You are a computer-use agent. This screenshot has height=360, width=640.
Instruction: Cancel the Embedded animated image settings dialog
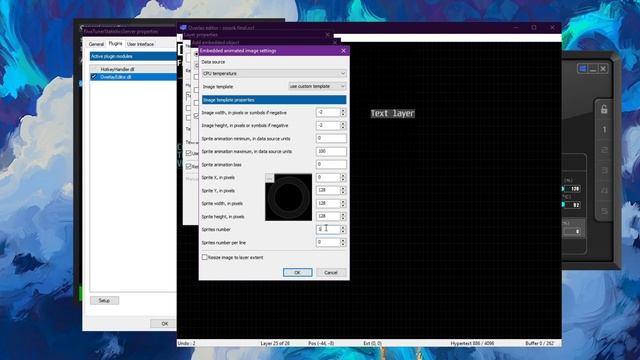[x=331, y=273]
